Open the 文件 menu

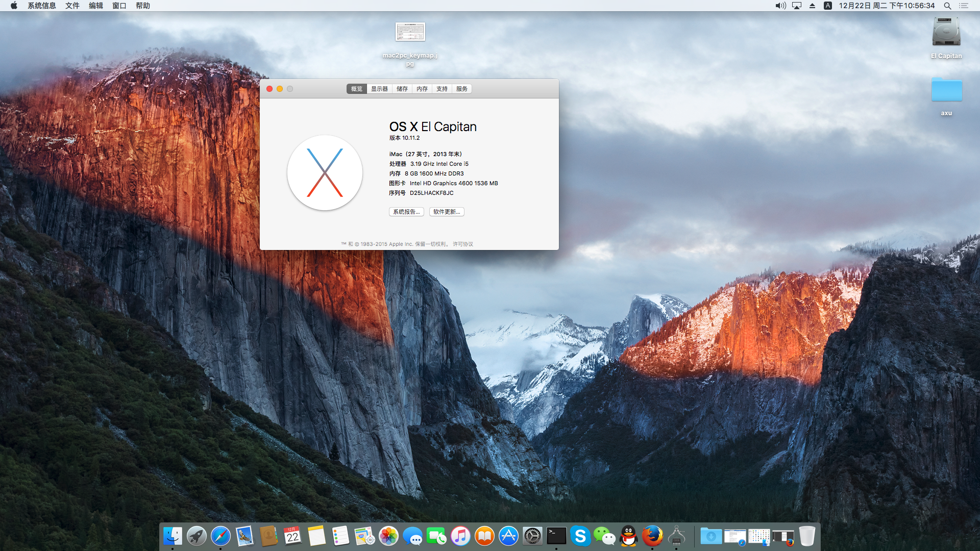coord(72,6)
